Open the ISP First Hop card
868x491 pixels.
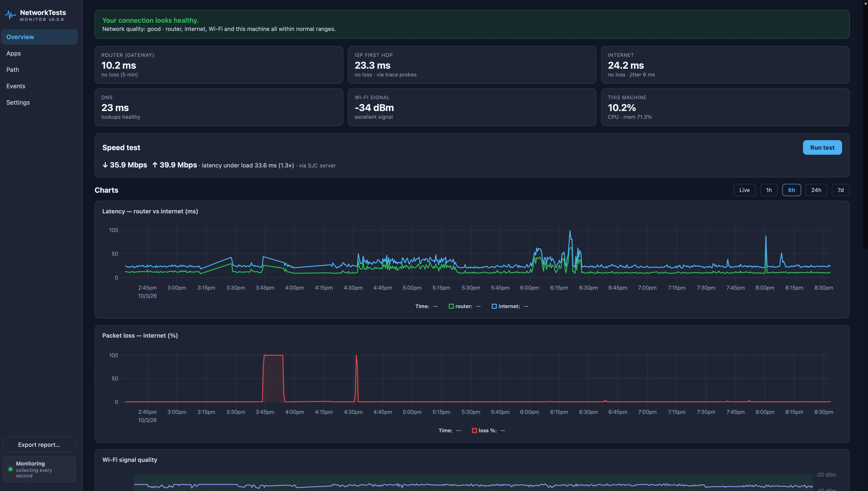472,65
